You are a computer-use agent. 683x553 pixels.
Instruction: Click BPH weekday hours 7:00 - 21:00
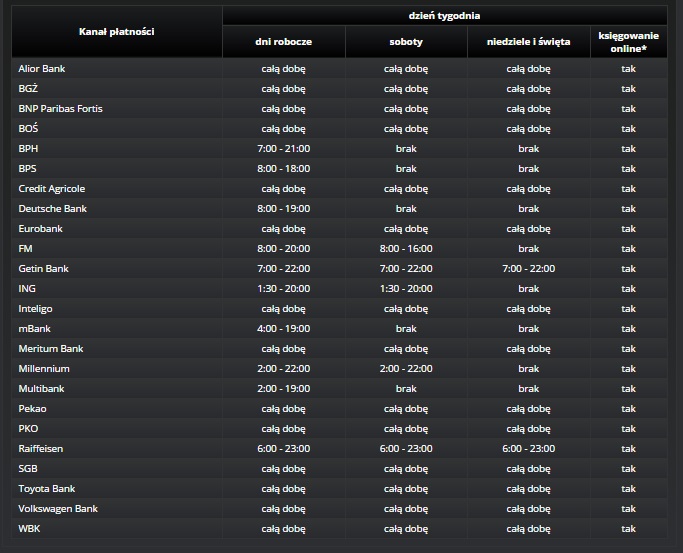point(284,148)
